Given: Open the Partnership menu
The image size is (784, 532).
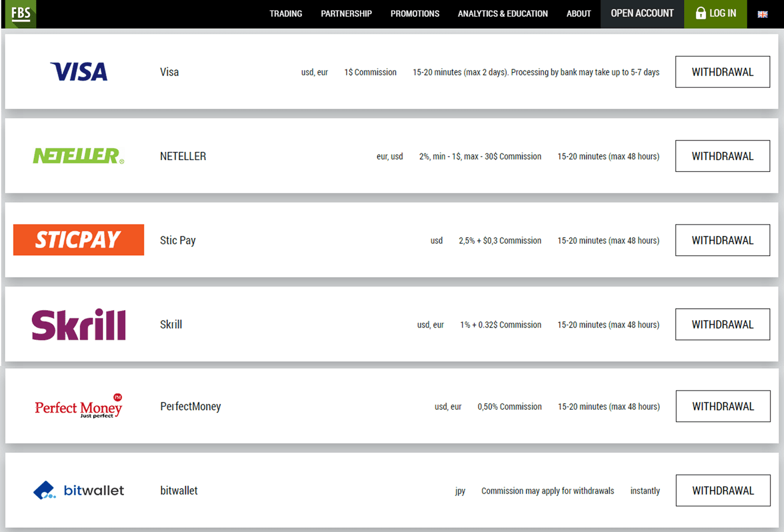Looking at the screenshot, I should tap(346, 13).
